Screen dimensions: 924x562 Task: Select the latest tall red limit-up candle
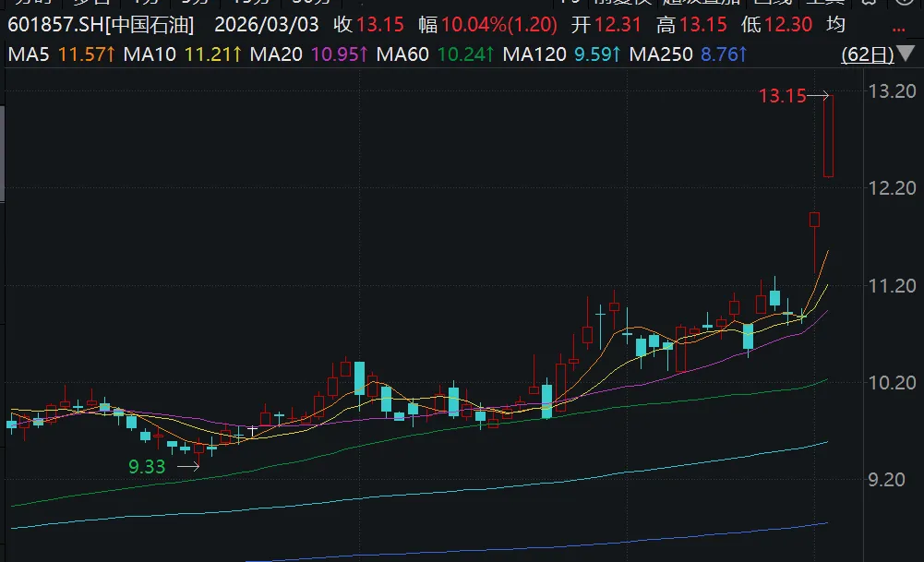828,136
